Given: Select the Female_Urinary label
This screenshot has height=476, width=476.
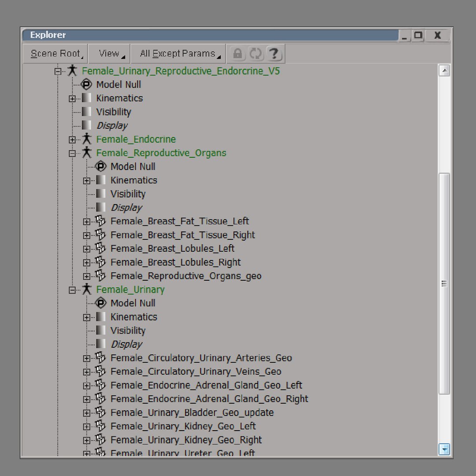Looking at the screenshot, I should (130, 290).
